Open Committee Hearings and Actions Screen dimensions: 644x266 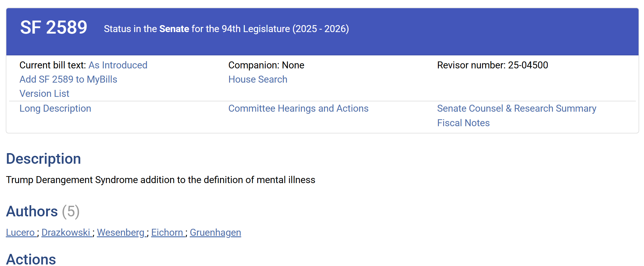(x=298, y=108)
